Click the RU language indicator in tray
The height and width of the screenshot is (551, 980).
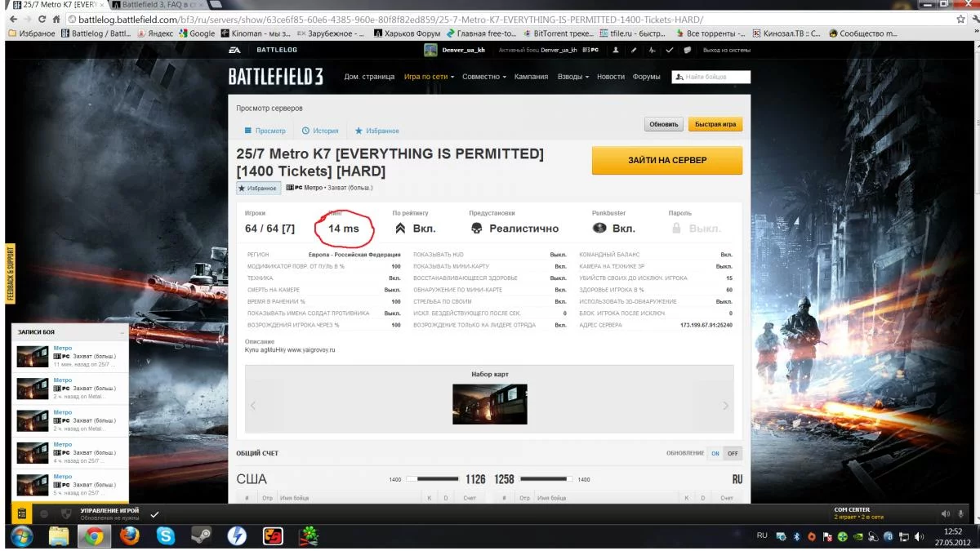coord(762,535)
